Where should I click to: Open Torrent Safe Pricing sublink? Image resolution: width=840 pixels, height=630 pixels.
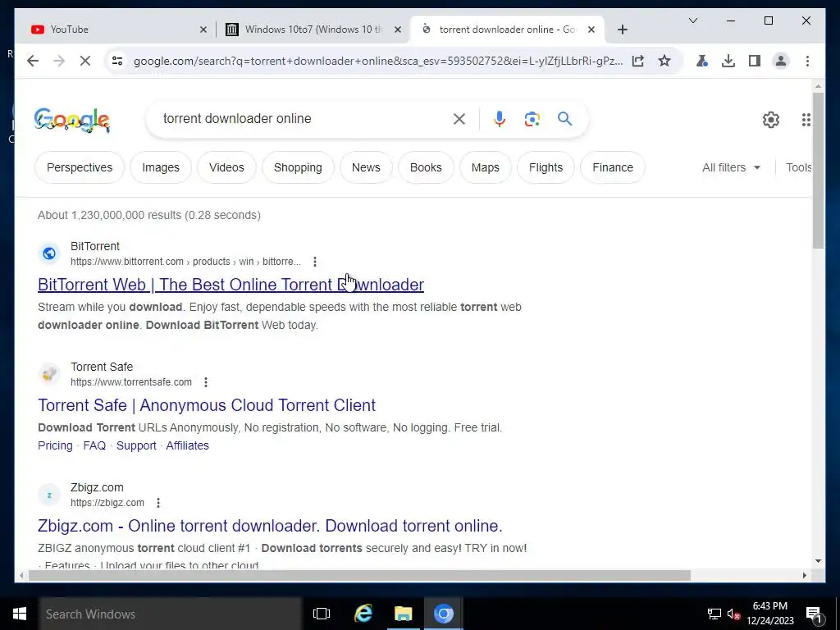pos(55,445)
